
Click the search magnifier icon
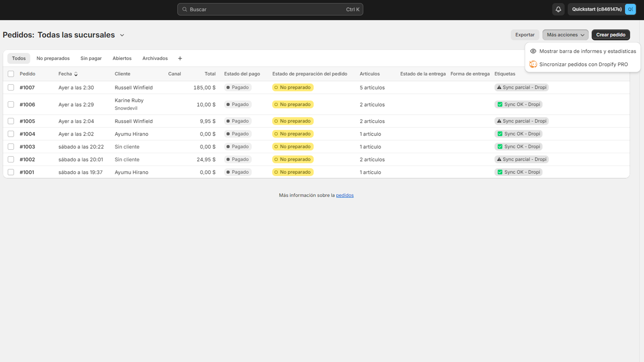tap(185, 9)
